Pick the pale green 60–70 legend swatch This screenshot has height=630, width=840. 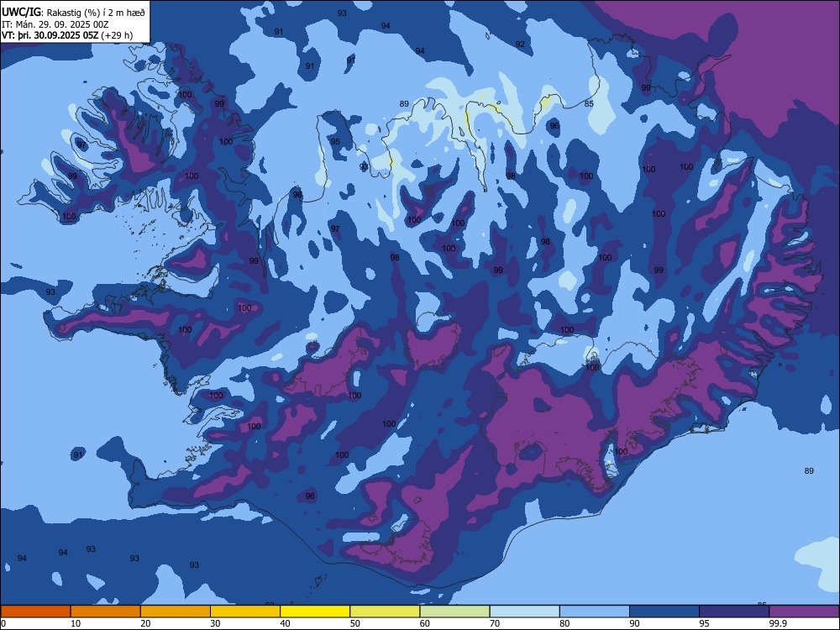pyautogui.click(x=454, y=612)
